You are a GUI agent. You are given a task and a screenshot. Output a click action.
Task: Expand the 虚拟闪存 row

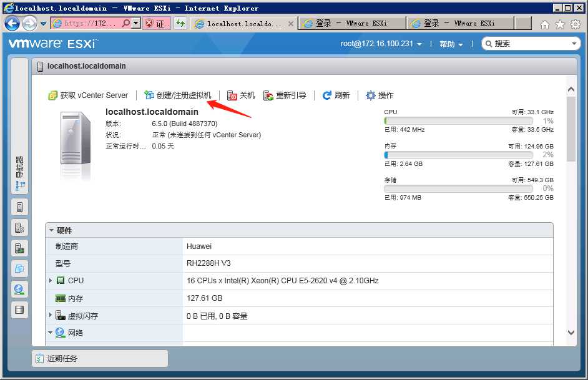(x=51, y=315)
